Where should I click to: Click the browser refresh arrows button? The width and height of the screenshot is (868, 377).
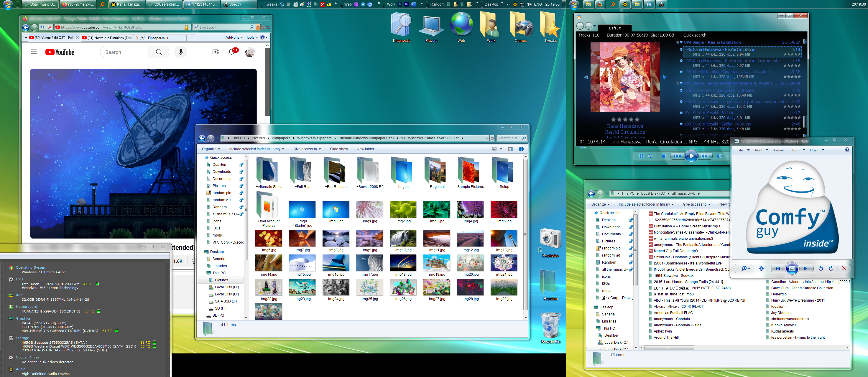pos(42,27)
